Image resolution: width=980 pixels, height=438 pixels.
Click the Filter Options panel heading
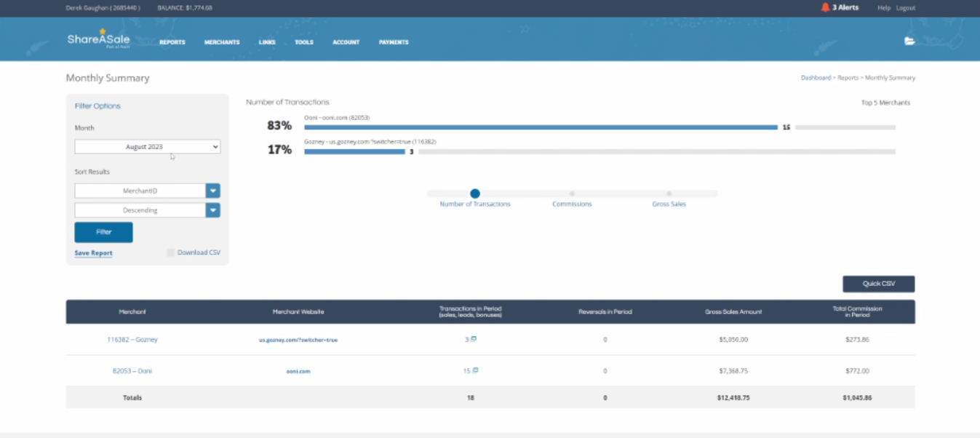[x=97, y=106]
